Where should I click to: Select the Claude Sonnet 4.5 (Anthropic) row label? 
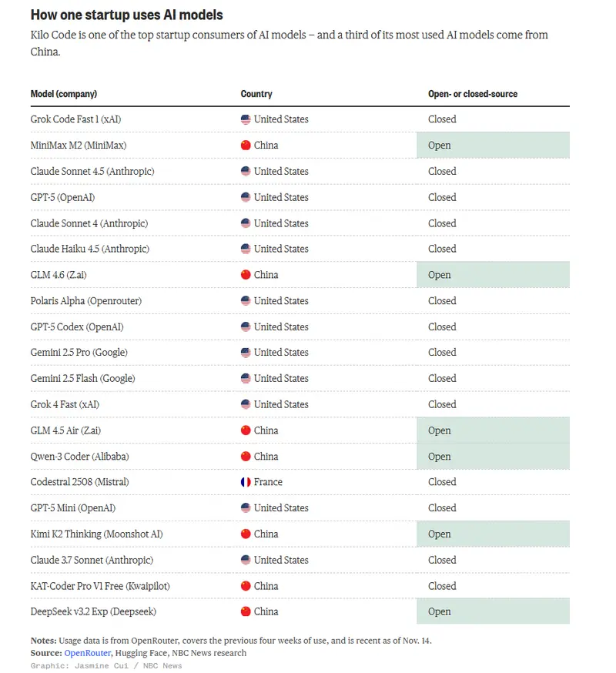[92, 172]
